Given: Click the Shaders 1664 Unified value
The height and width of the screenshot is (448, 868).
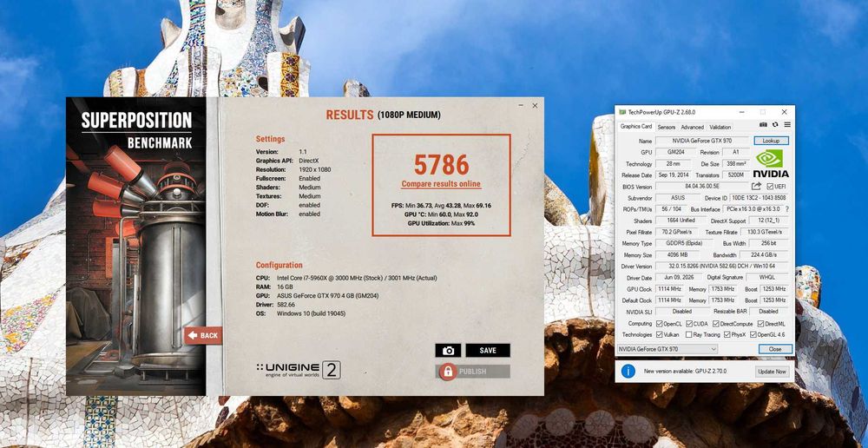Looking at the screenshot, I should 681,221.
